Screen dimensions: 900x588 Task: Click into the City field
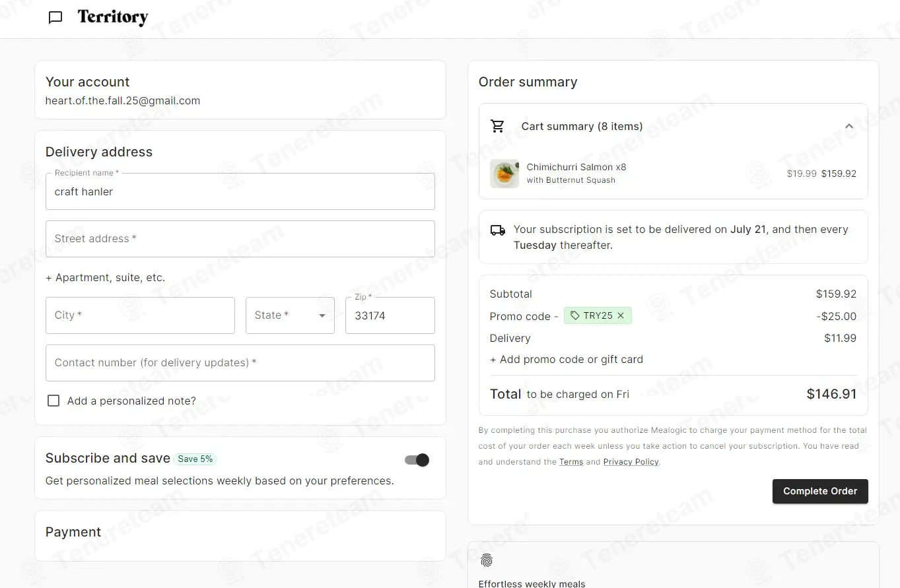(140, 315)
